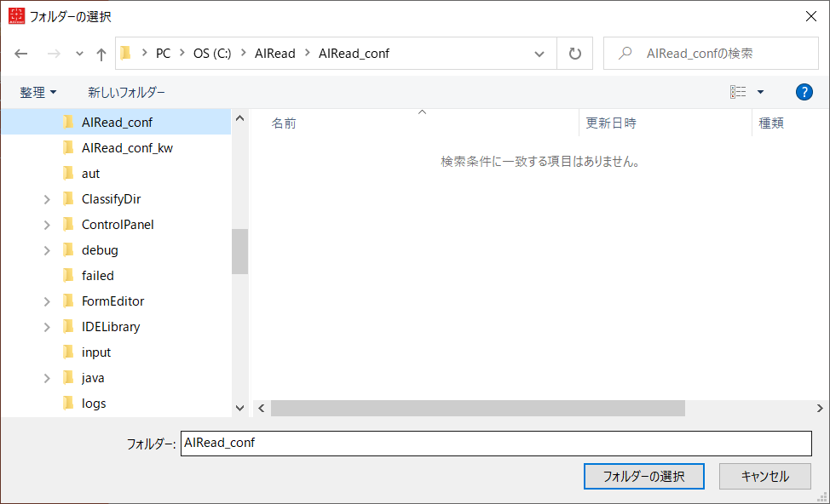Refresh the folder view
The width and height of the screenshot is (830, 504).
pyautogui.click(x=575, y=54)
